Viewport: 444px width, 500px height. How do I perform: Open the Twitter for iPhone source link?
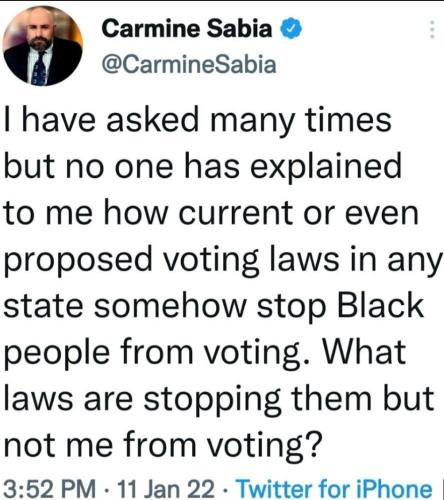click(x=335, y=488)
